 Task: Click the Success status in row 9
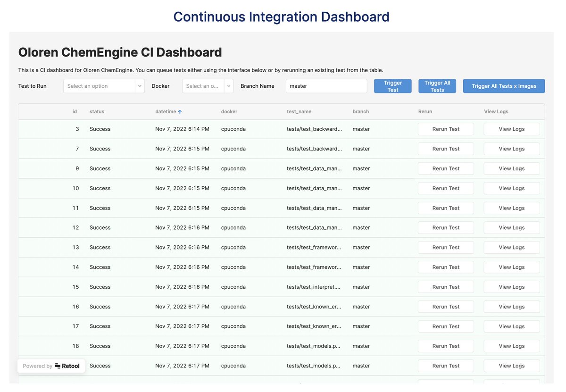100,169
